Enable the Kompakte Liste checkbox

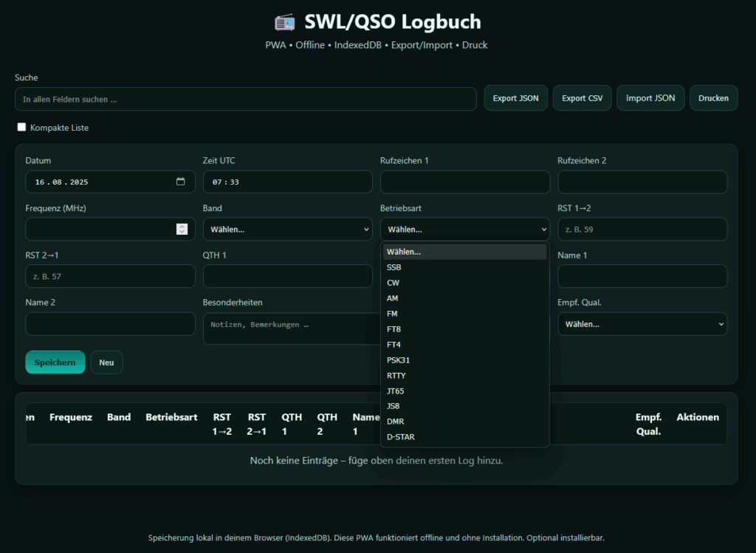[x=22, y=128]
